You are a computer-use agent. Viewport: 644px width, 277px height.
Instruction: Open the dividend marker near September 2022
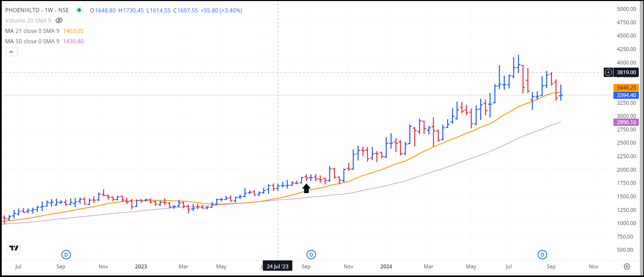click(x=66, y=255)
